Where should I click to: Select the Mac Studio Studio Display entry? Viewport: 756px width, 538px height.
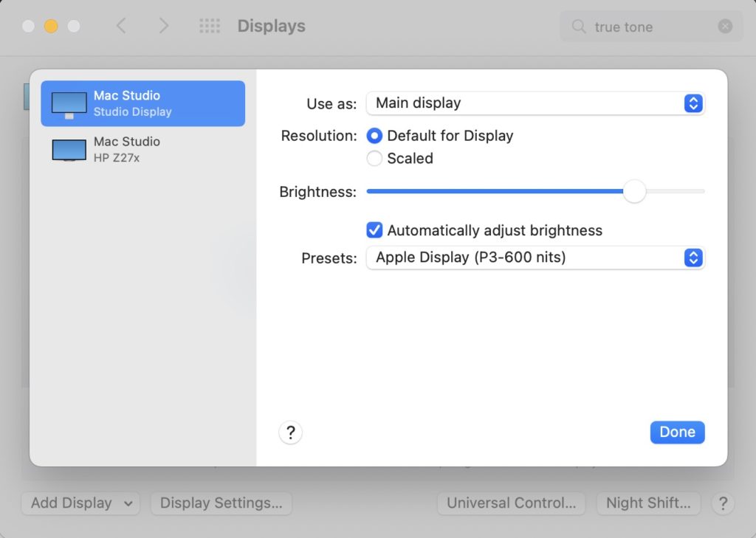click(x=142, y=103)
